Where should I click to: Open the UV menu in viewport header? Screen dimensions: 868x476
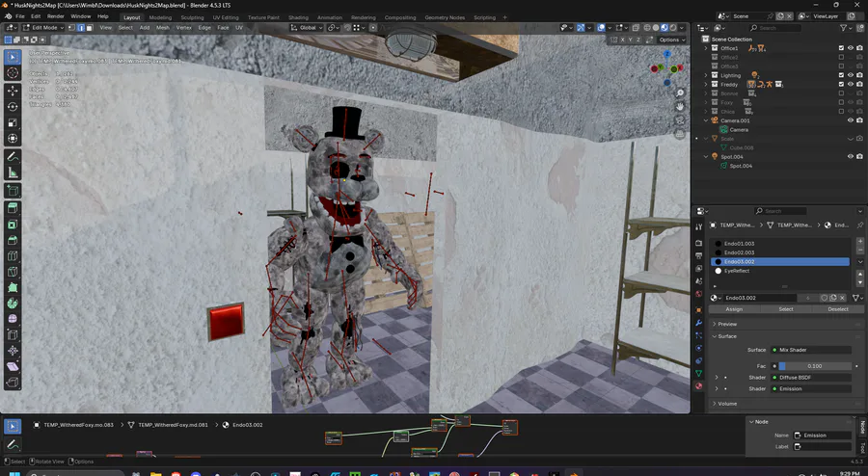point(239,28)
